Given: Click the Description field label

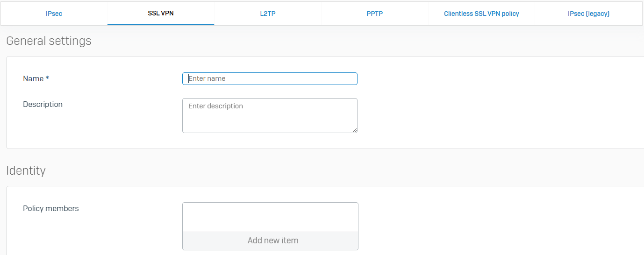Looking at the screenshot, I should [43, 105].
